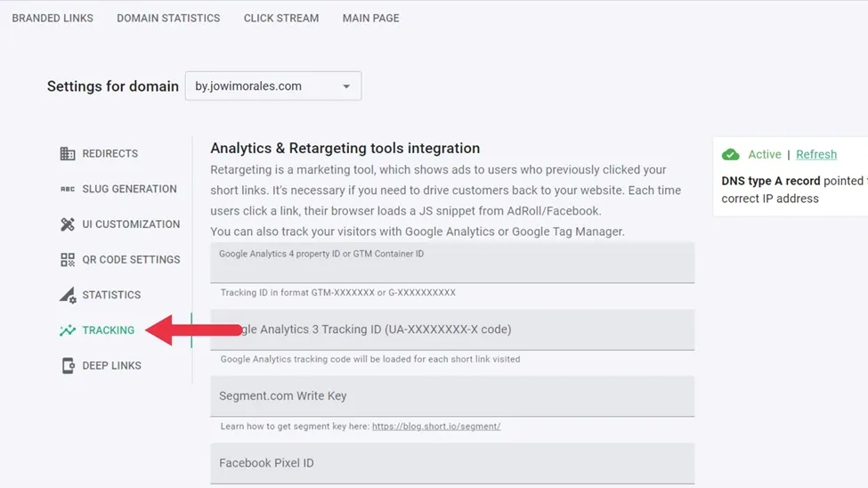Open the blog.short.io/segment link

click(436, 426)
